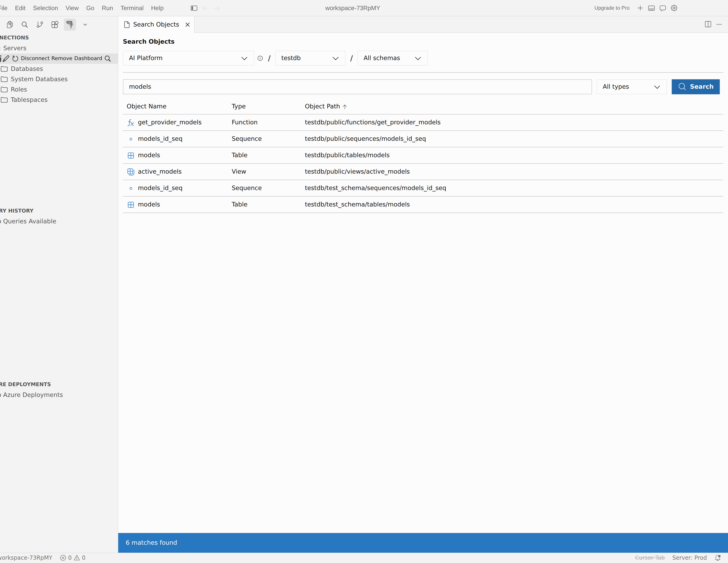Click the function icon for get_provider_models

(x=131, y=123)
